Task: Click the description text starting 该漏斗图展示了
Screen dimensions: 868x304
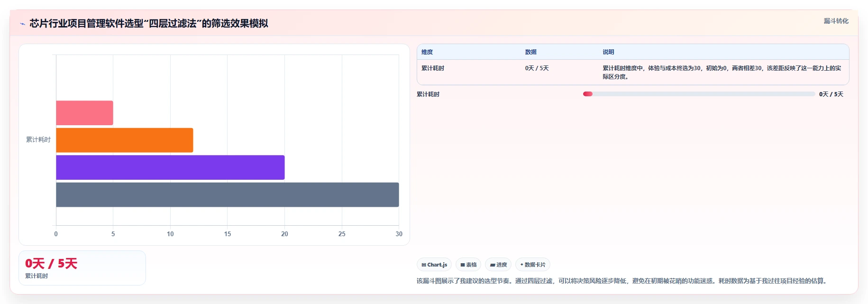Action: pos(622,281)
